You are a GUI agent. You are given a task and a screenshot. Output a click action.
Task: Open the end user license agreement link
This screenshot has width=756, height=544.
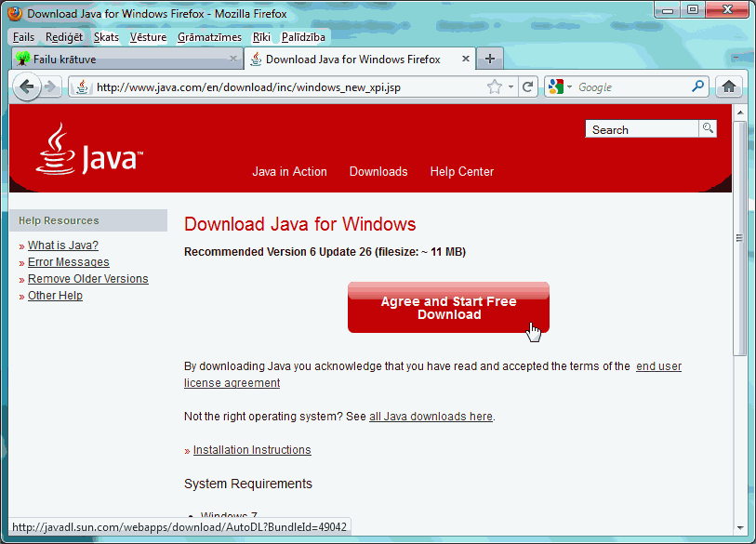pyautogui.click(x=658, y=366)
